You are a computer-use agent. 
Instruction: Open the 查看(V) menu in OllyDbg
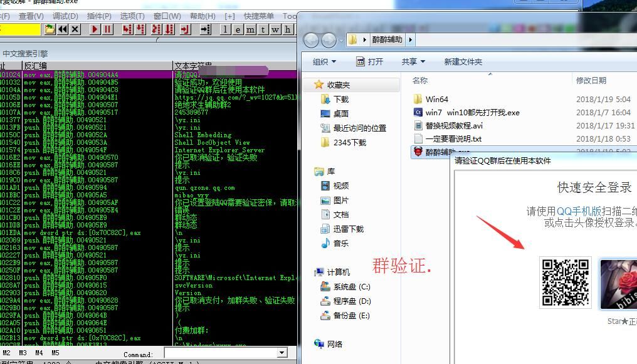[31, 16]
